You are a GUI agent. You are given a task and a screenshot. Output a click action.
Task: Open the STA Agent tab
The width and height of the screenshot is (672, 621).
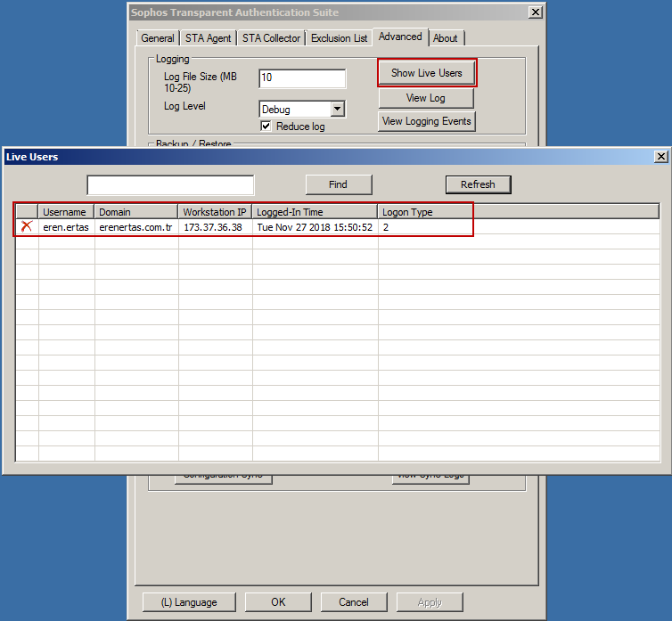click(x=209, y=38)
